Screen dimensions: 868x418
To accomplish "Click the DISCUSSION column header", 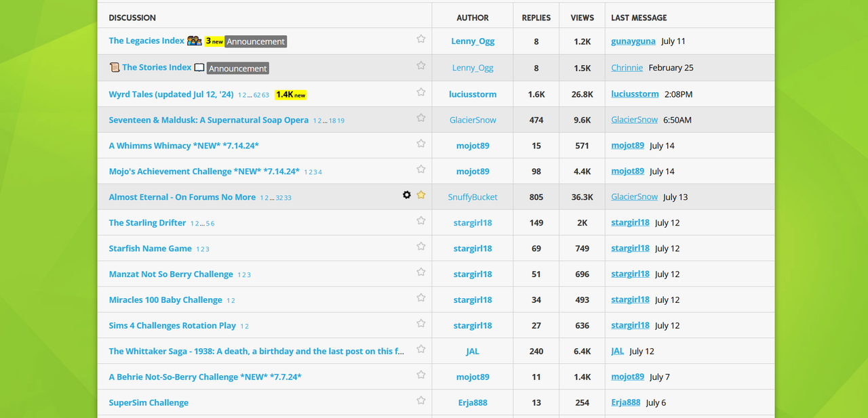I will (132, 18).
